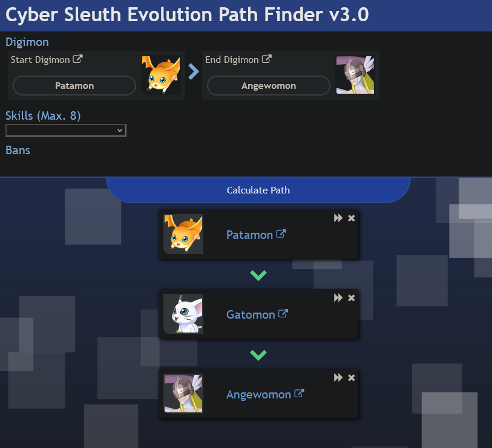
Task: Click the Angewomon end Digimon selector button
Action: tap(269, 86)
